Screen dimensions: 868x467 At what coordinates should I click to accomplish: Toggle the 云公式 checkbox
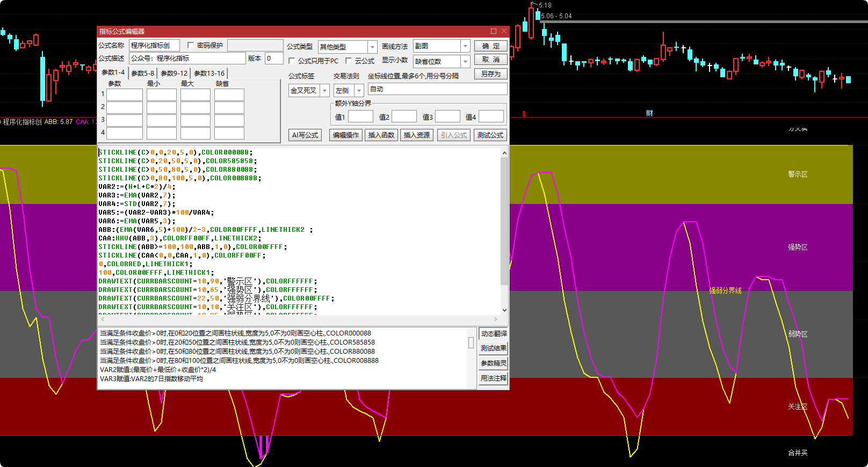(349, 61)
